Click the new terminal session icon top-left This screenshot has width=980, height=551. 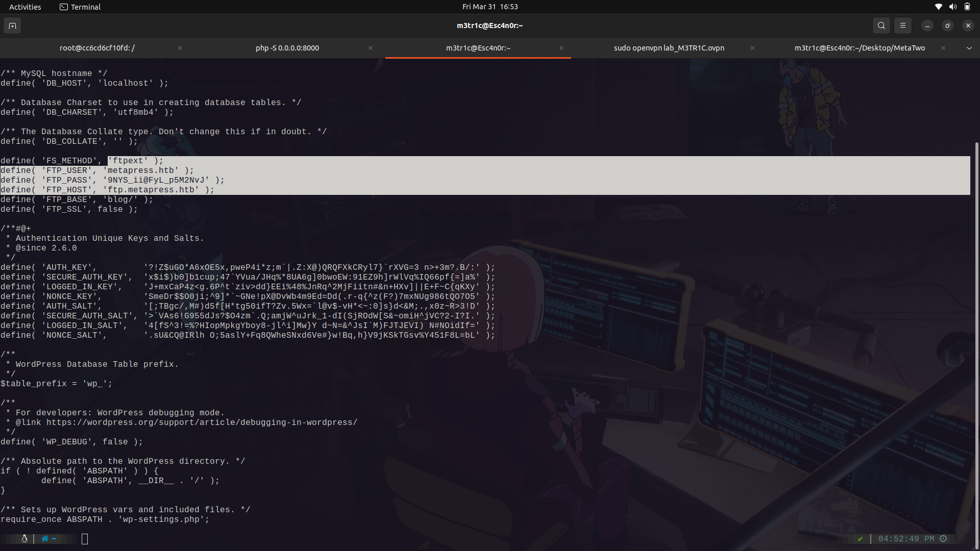(x=12, y=25)
